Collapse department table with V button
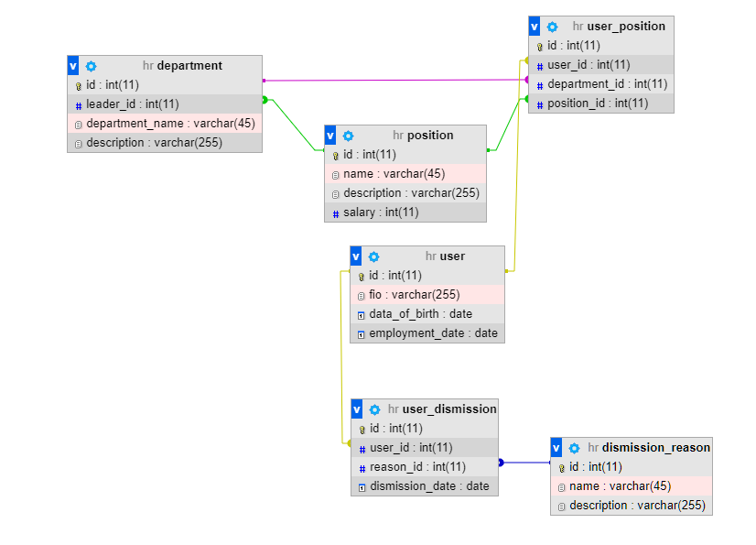 pyautogui.click(x=73, y=66)
